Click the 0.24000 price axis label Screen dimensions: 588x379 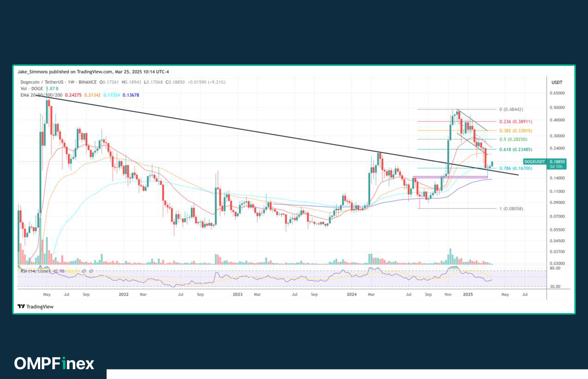tap(557, 149)
